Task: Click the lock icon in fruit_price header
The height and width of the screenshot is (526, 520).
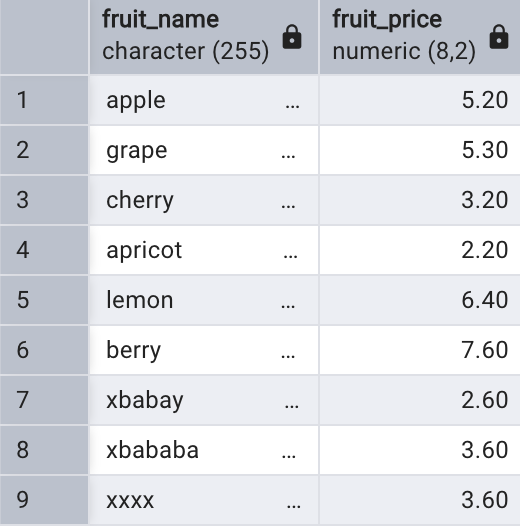Action: pos(499,37)
